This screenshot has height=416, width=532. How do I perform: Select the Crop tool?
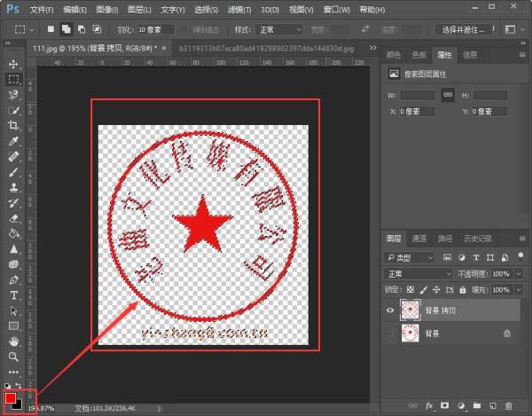pos(13,126)
